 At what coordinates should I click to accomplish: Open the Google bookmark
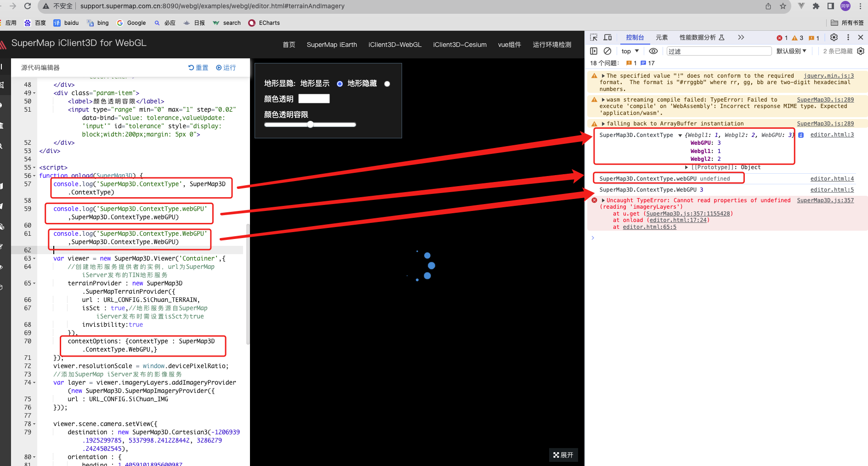click(131, 23)
